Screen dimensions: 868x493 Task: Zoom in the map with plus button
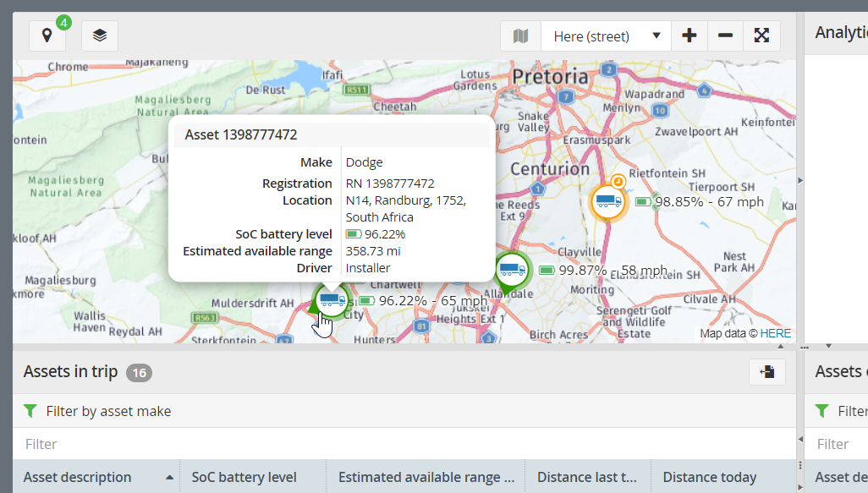coord(689,36)
